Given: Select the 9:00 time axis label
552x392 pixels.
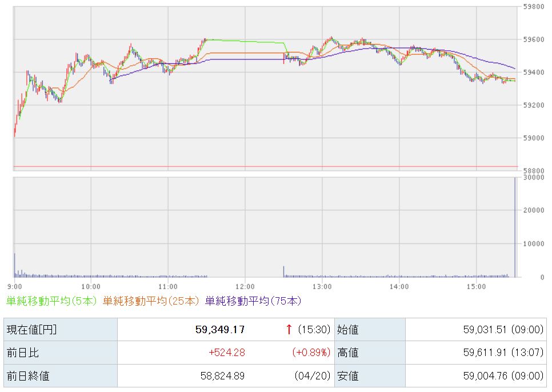Looking at the screenshot, I should 14,286.
